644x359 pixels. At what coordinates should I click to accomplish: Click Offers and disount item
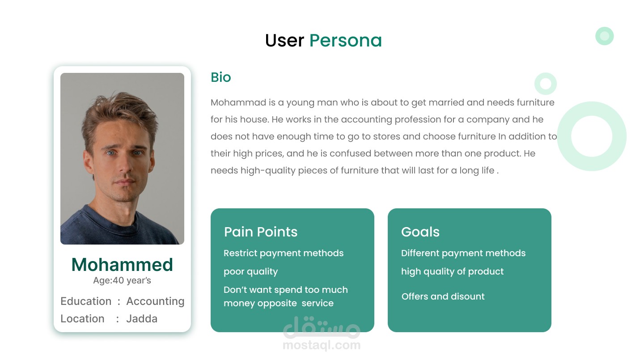443,296
